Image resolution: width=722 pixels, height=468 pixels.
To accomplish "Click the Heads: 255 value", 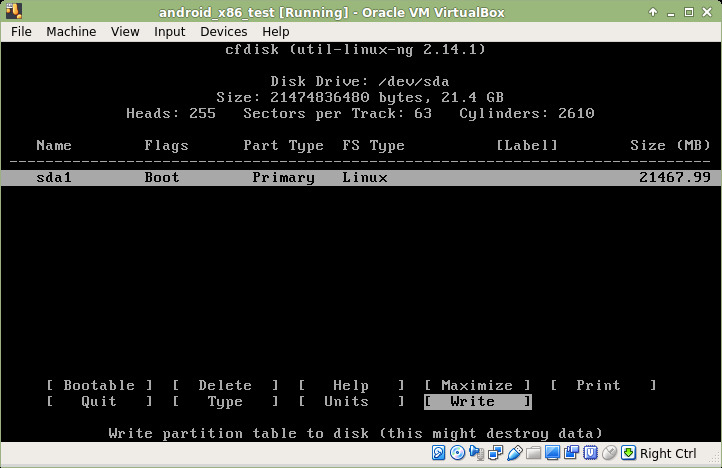I will tap(171, 113).
